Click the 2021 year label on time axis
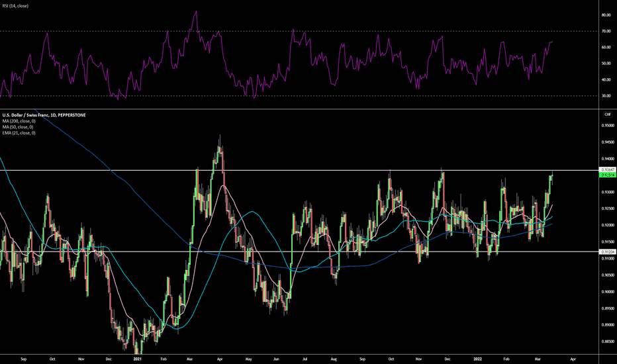 [137, 359]
